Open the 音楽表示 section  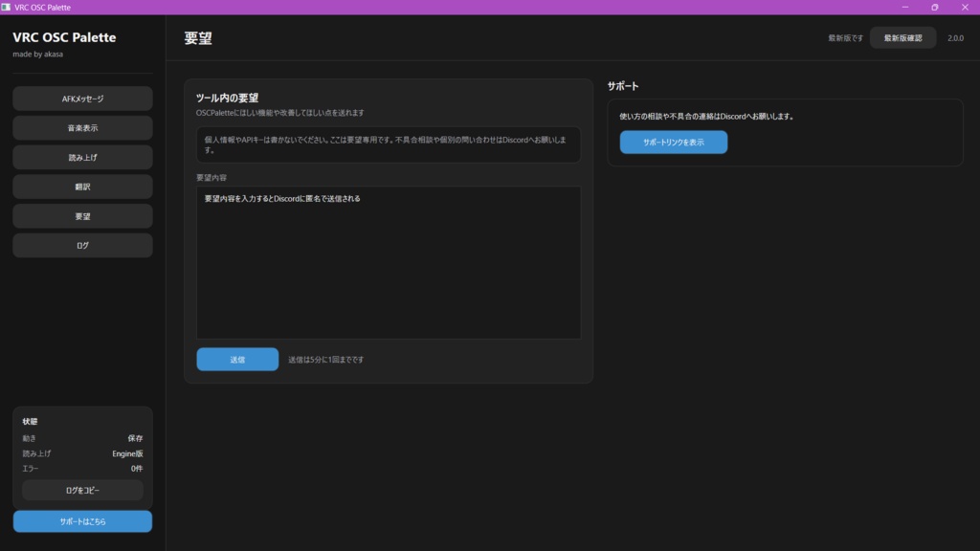82,128
